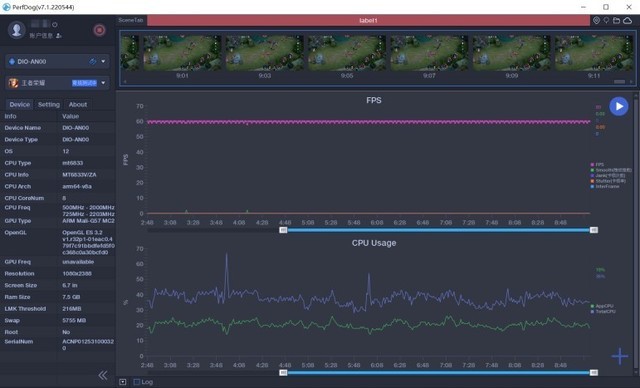Image resolution: width=640 pixels, height=388 pixels.
Task: Toggle the TotalCPU legend entry
Action: 603,311
